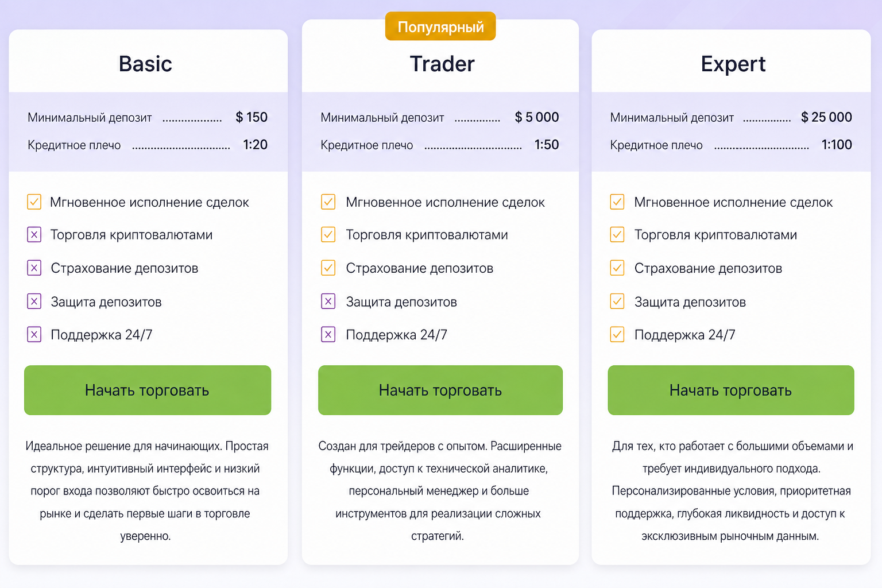Select the Basic plan heading

[x=145, y=64]
